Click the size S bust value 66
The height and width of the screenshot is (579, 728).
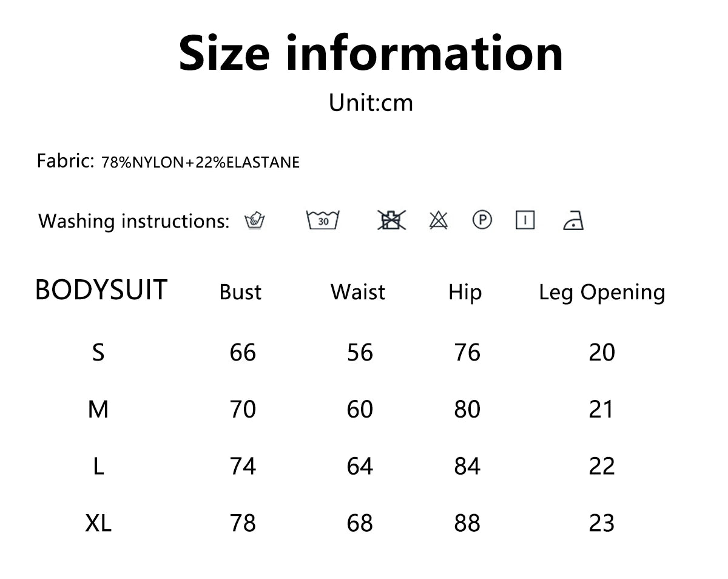[243, 353]
